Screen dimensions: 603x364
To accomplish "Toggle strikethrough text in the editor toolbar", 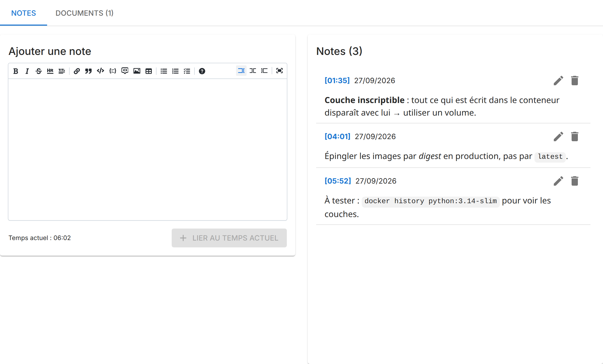I will point(39,71).
